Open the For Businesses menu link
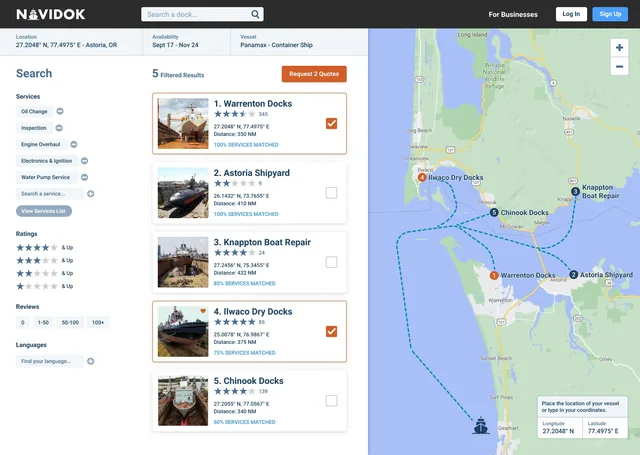This screenshot has width=640, height=455. pos(513,14)
